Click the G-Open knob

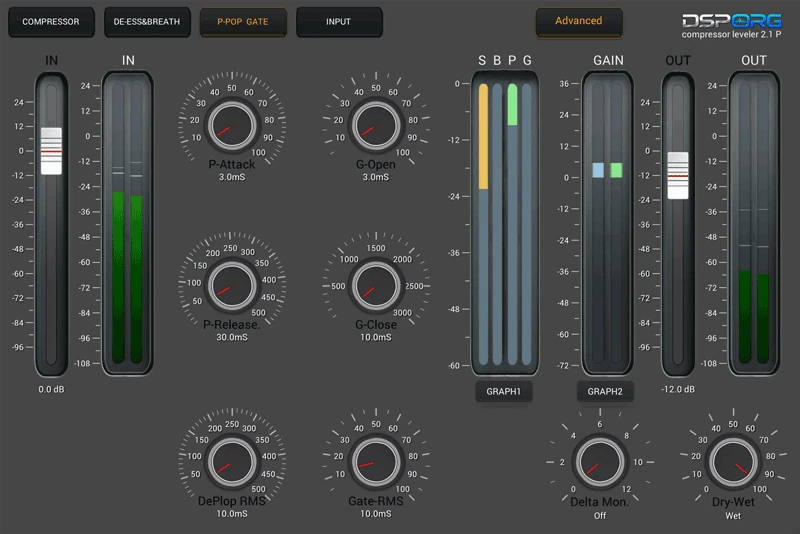376,125
